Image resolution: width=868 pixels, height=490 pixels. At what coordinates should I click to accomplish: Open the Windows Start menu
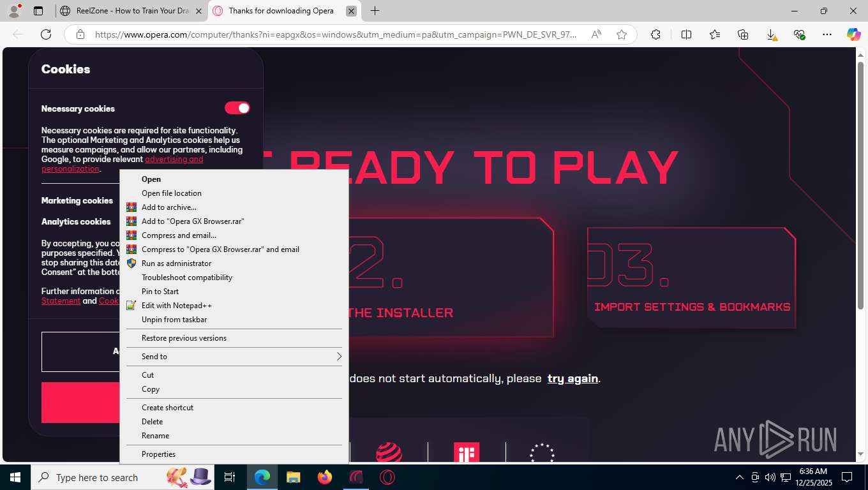click(15, 477)
